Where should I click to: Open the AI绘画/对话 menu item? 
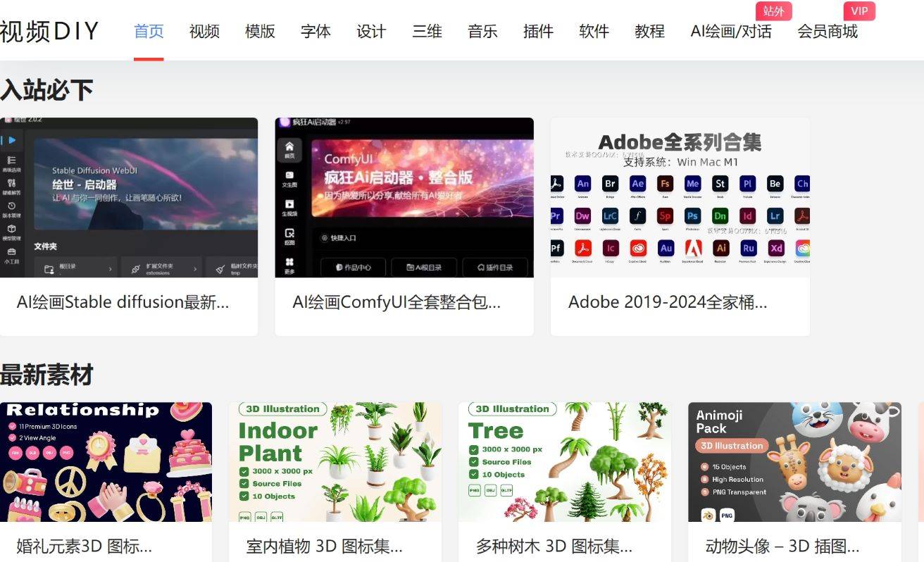[x=731, y=31]
